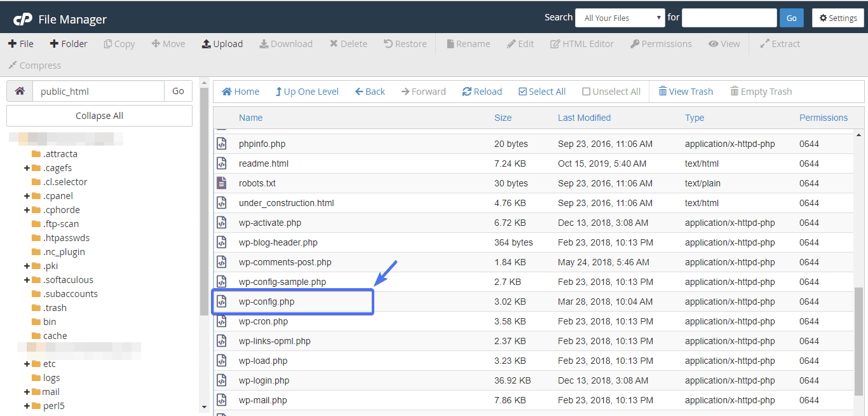Screen dimensions: 868x416
Task: Expand the .softaculous folder node
Action: (27, 280)
